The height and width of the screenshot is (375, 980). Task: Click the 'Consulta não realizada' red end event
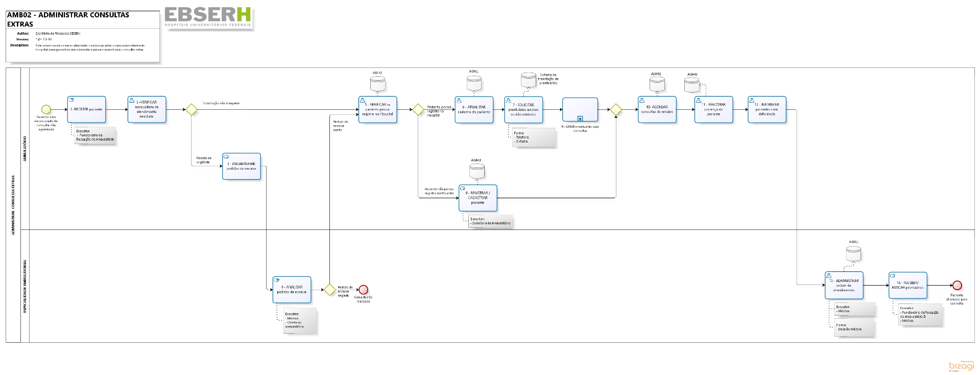point(363,290)
